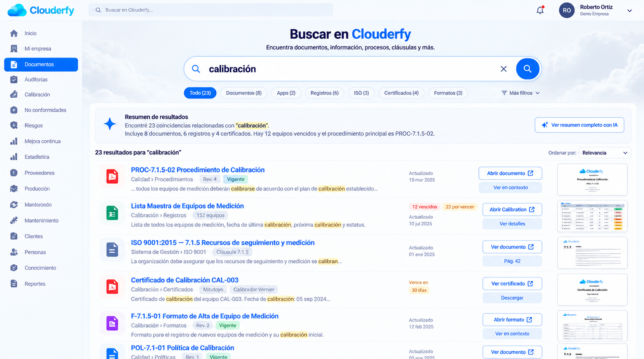Click the Reportes document icon

coord(14,284)
